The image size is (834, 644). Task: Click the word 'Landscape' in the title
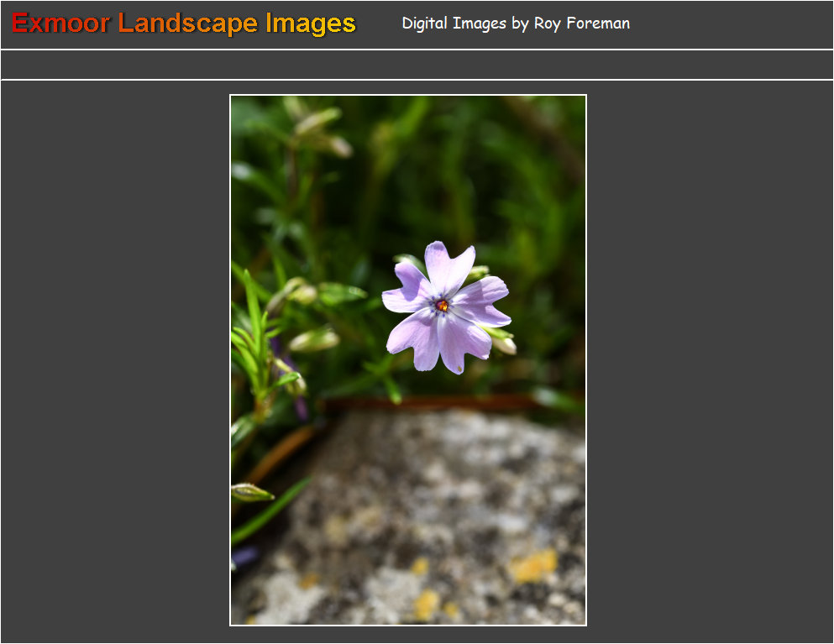tap(188, 24)
